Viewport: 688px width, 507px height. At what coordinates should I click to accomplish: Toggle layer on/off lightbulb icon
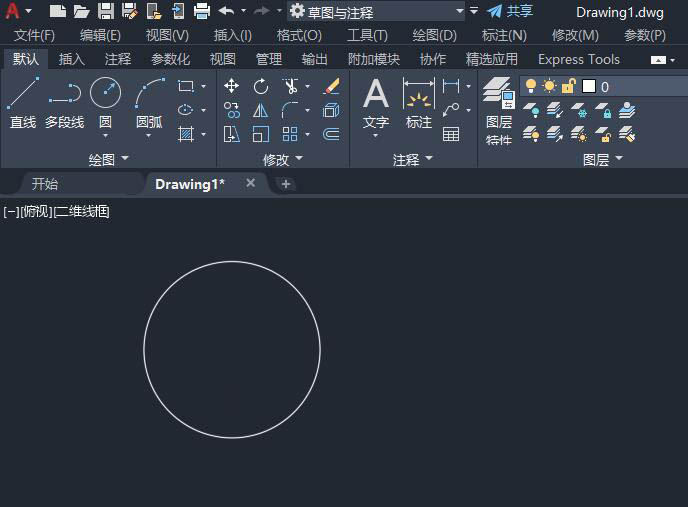tap(531, 87)
